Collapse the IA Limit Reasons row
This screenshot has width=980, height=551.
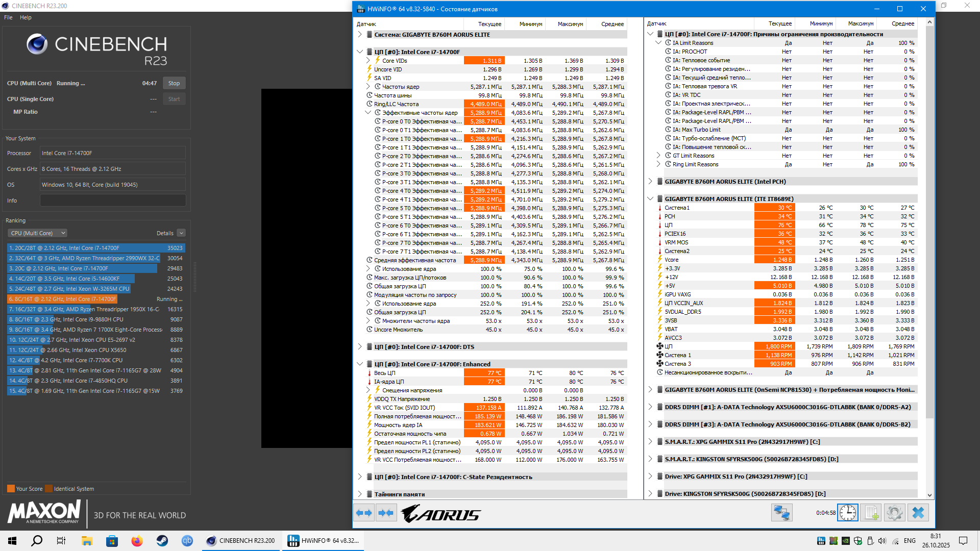point(658,43)
